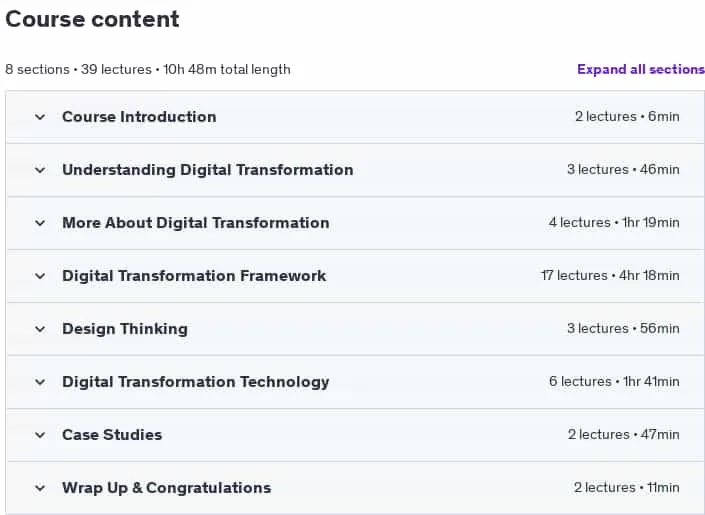Viewport: 705px width, 515px height.
Task: Select Understanding Digital Transformation section title
Action: tap(207, 170)
